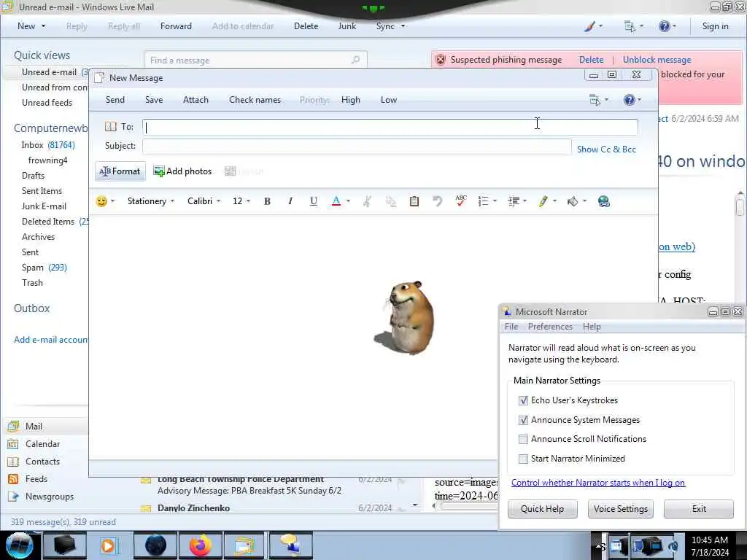Insert hyperlink globe icon

[603, 201]
